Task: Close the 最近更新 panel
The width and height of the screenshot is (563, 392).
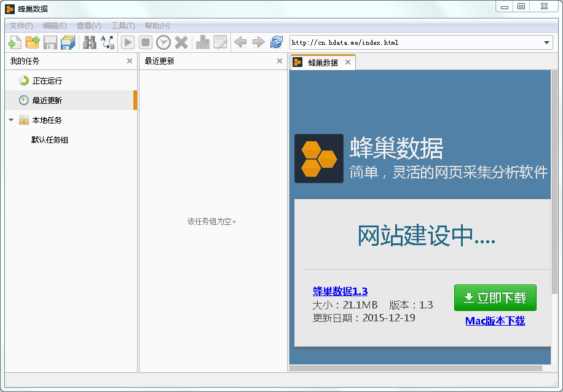Action: (x=279, y=61)
